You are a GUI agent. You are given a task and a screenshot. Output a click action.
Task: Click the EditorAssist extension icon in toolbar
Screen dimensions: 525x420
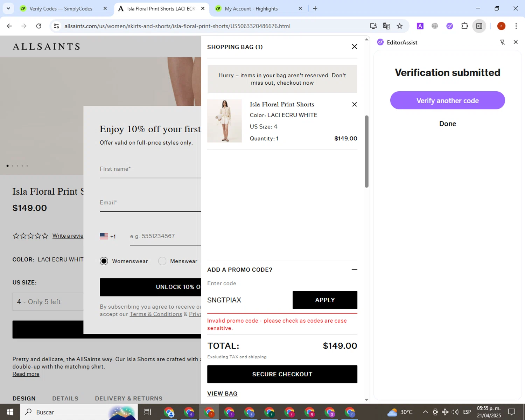tap(450, 26)
